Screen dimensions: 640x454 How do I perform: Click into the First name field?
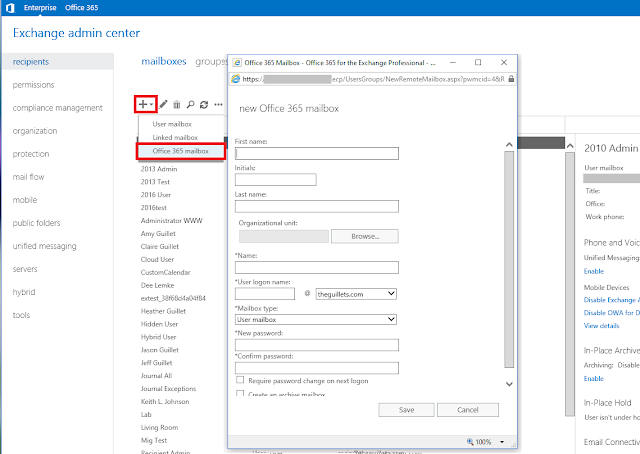tap(317, 153)
